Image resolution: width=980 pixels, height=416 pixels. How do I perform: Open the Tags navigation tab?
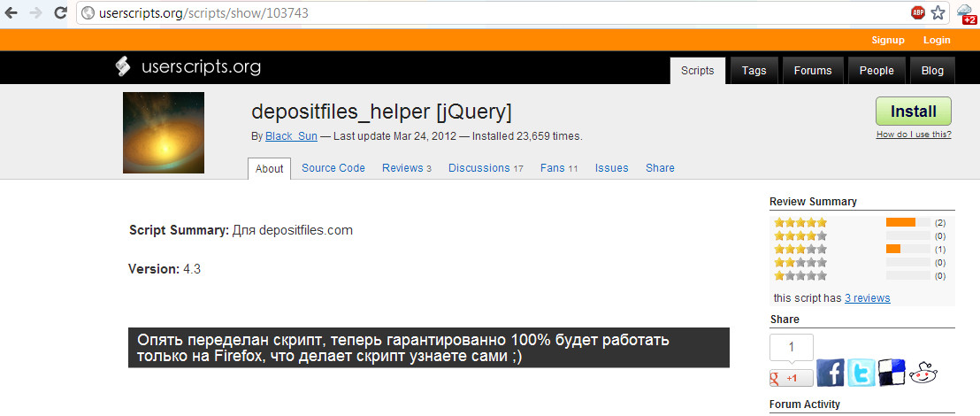point(754,71)
